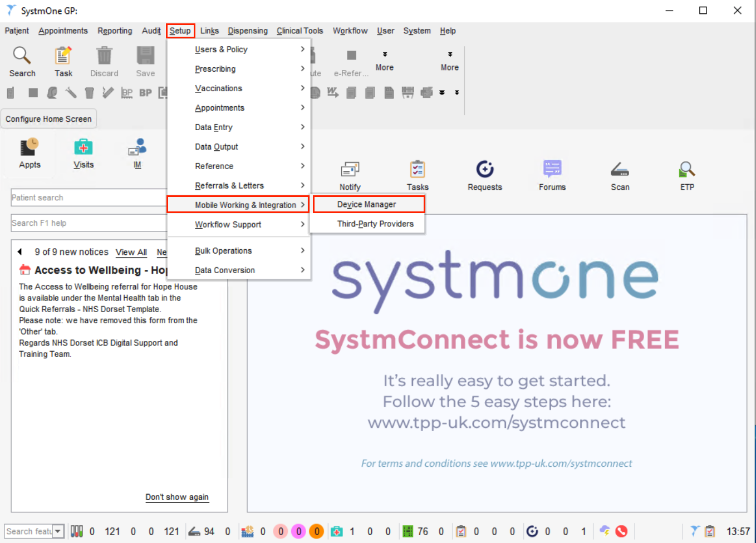Screen dimensions: 756x543
Task: Click the Don't show again link
Action: (x=177, y=497)
